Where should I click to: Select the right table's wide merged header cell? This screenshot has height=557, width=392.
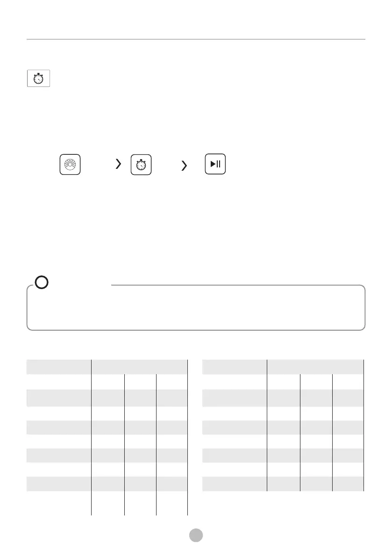click(x=315, y=367)
